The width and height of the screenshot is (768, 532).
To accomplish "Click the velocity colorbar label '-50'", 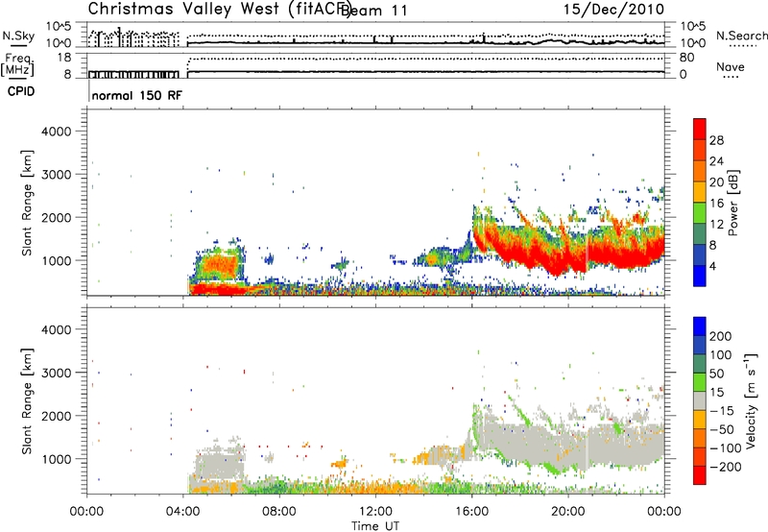I will 722,429.
